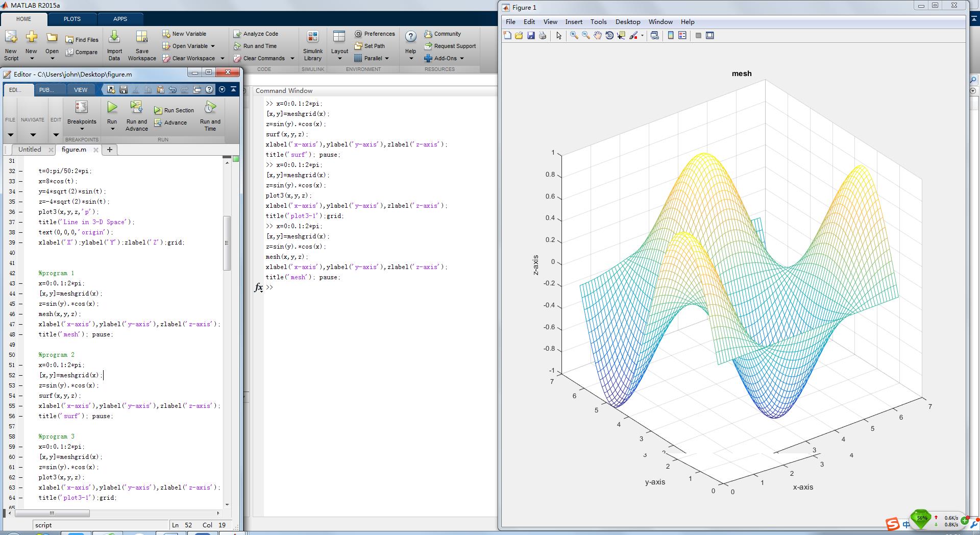Add a new document tab with plus
The height and width of the screenshot is (535, 980).
click(109, 150)
